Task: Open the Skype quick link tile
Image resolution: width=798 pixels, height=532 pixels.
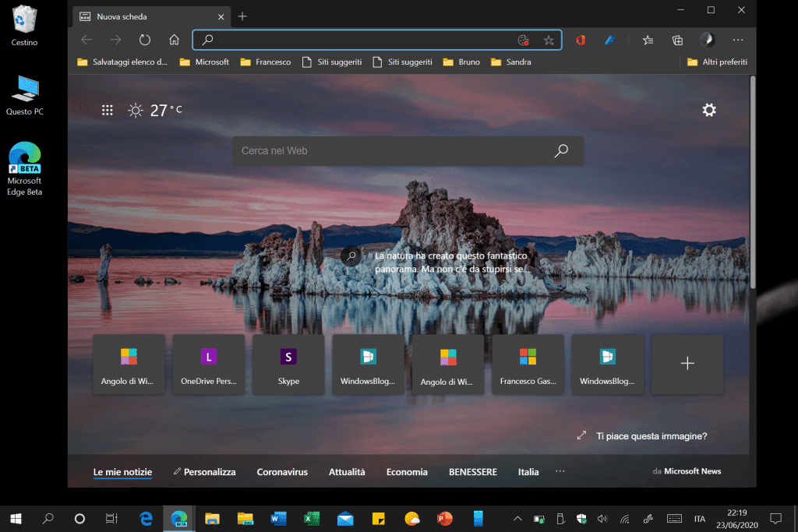Action: click(288, 364)
